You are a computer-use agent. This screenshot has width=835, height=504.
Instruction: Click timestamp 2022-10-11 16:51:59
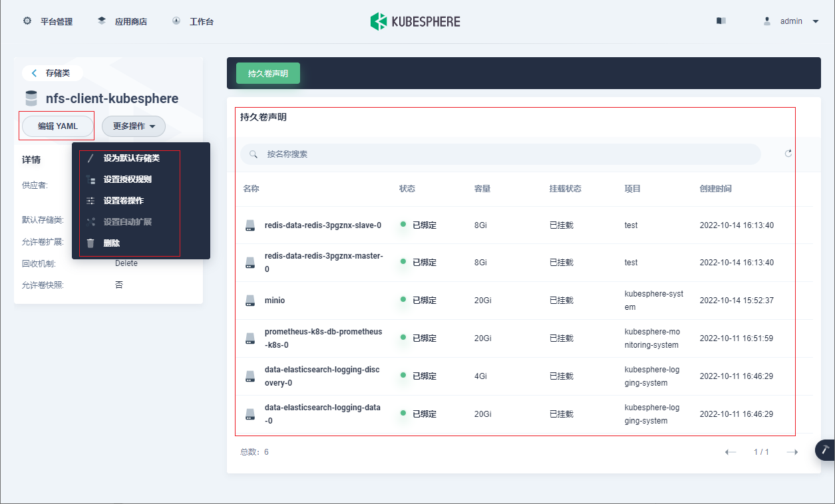pos(737,338)
